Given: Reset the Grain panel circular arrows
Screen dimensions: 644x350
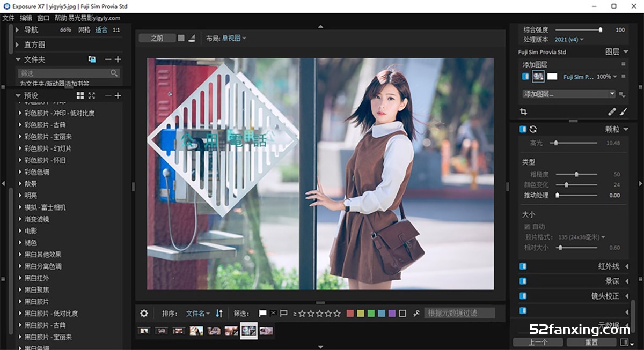Looking at the screenshot, I should (x=533, y=129).
